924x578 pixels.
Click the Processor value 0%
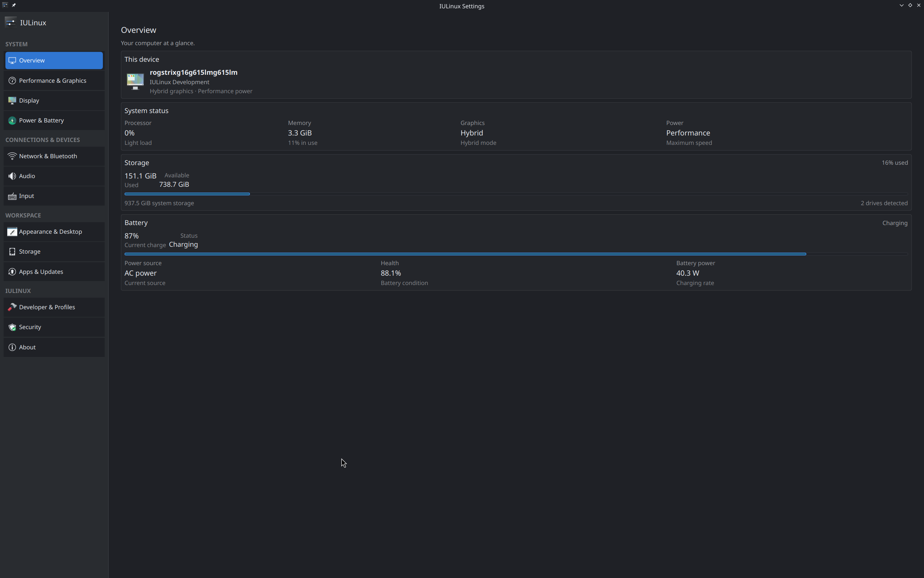pyautogui.click(x=130, y=133)
